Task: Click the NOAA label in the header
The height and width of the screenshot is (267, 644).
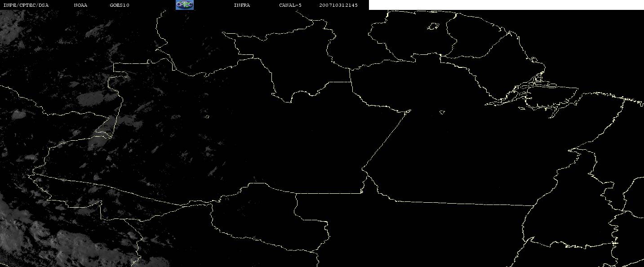Action: tap(80, 5)
